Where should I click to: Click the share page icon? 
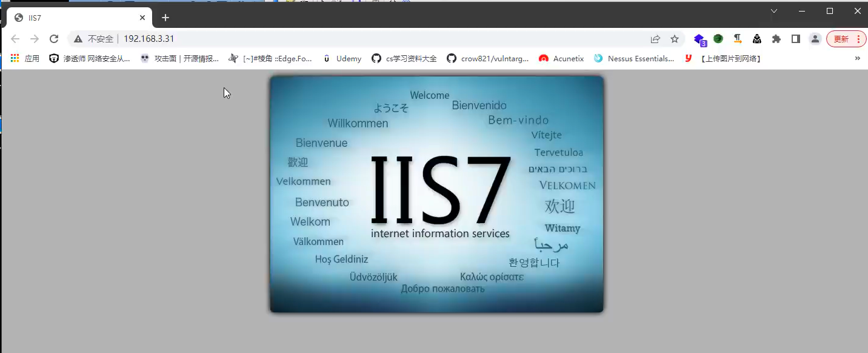click(x=655, y=39)
